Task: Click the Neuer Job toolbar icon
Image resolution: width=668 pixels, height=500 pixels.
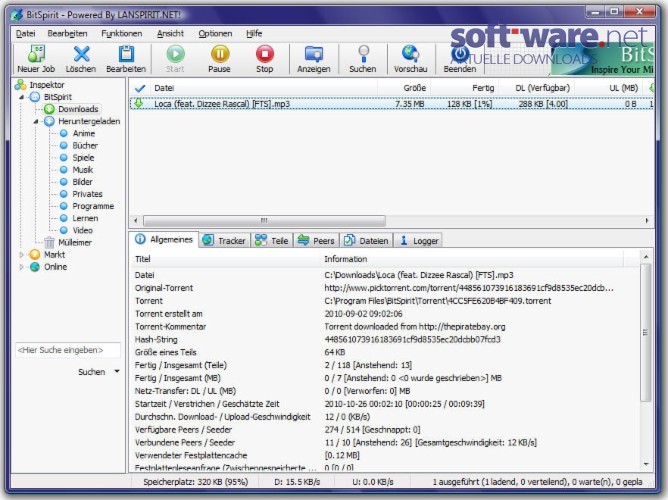Action: (36, 59)
